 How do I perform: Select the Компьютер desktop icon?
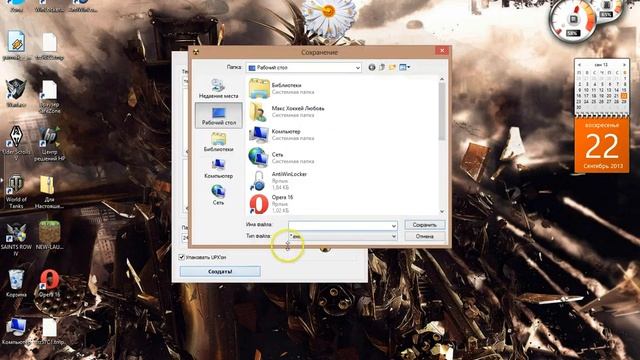(16, 331)
